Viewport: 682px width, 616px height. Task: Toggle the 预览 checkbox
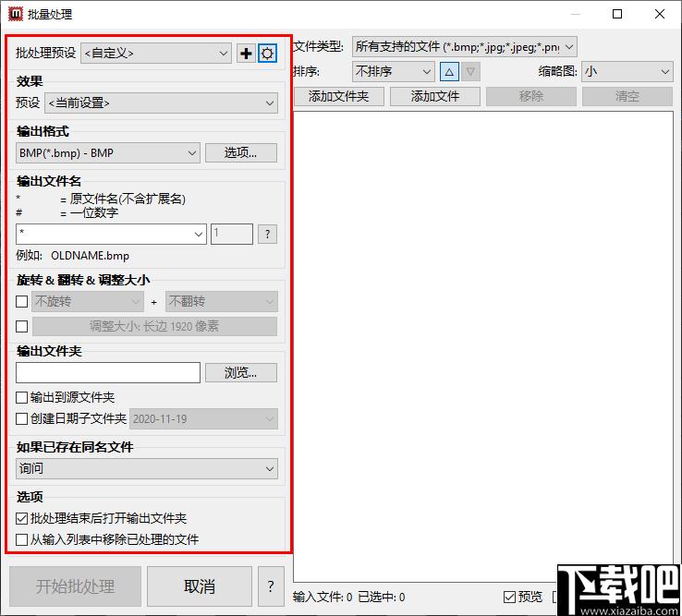point(509,597)
